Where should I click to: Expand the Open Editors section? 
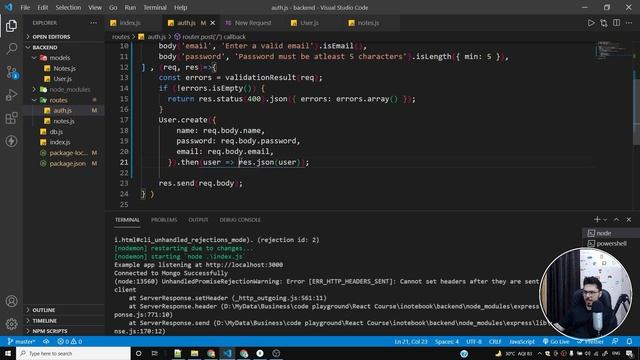click(x=64, y=37)
